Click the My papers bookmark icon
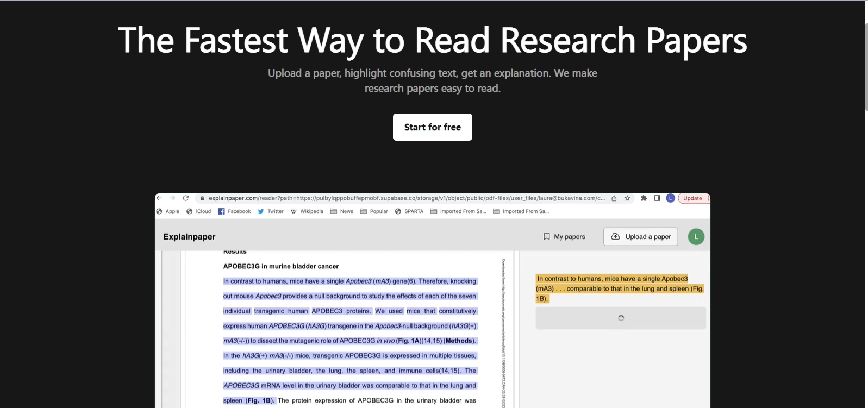 click(547, 236)
